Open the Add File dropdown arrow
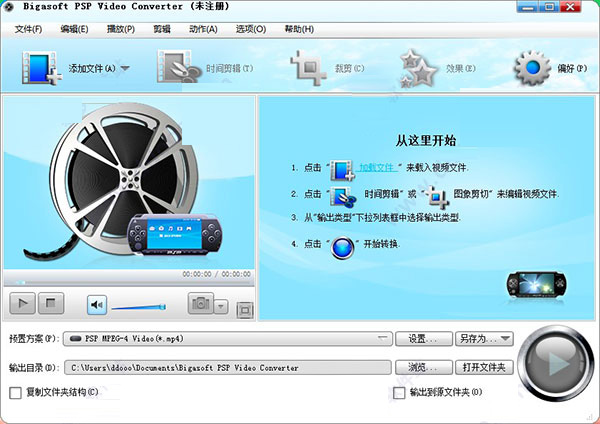This screenshot has height=424, width=600. (x=125, y=68)
